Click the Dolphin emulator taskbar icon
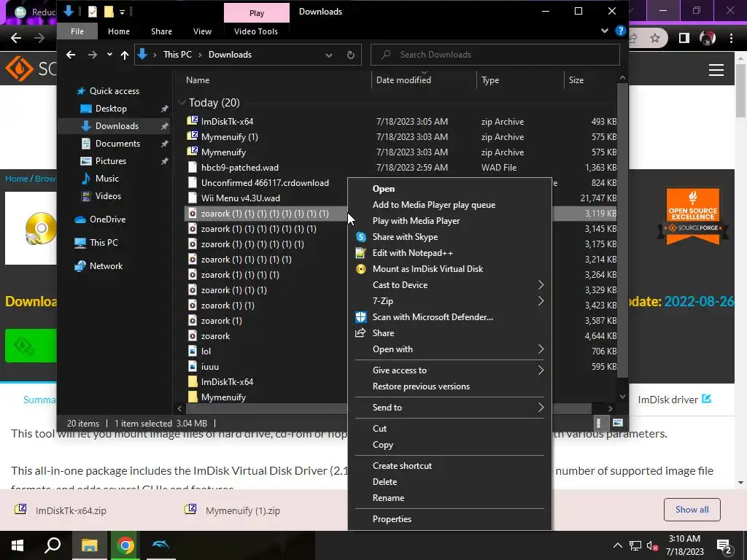The height and width of the screenshot is (560, 747). 161,545
